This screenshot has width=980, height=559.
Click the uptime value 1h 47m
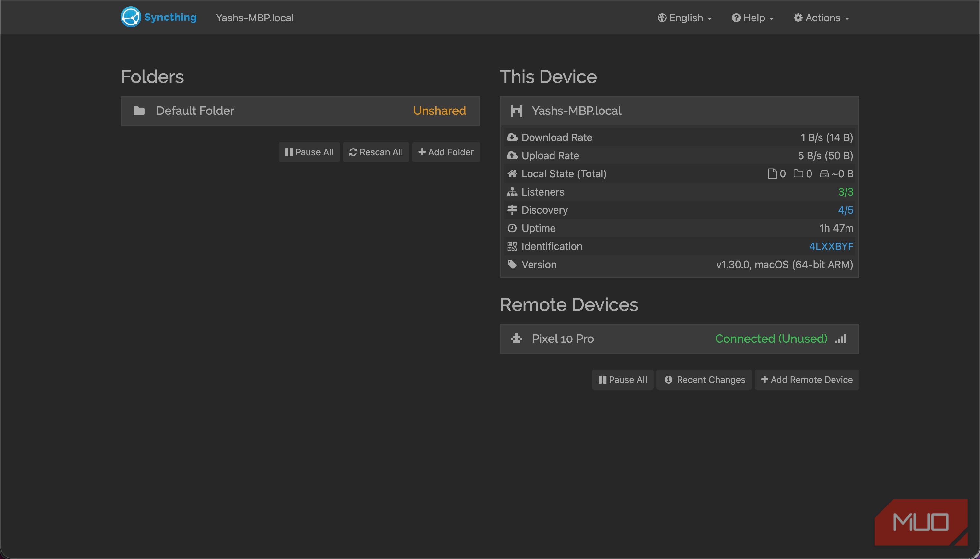click(x=836, y=228)
